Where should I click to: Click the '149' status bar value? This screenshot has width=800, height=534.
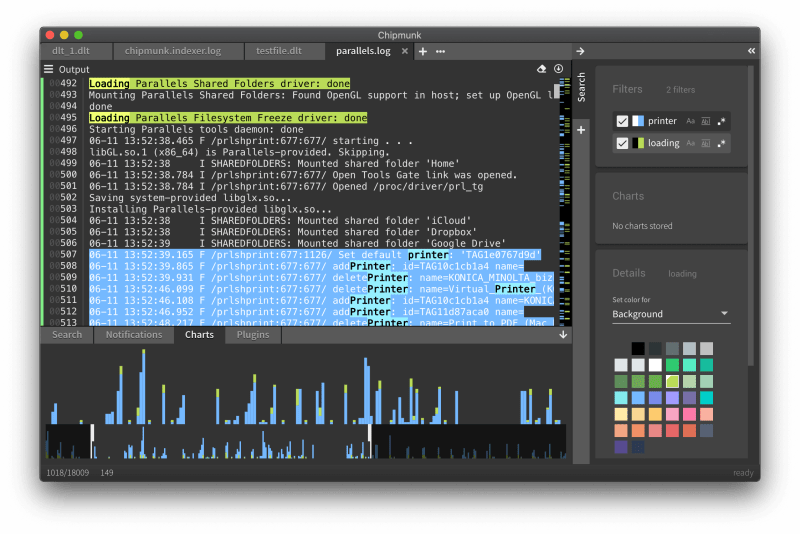107,473
